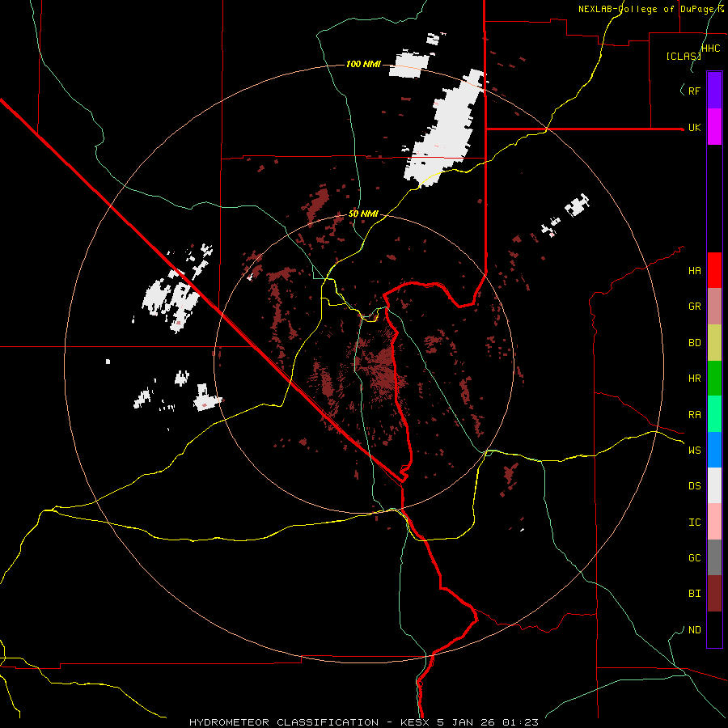
Task: Click the NEXLAB-College of DuPage credit text
Action: point(651,9)
